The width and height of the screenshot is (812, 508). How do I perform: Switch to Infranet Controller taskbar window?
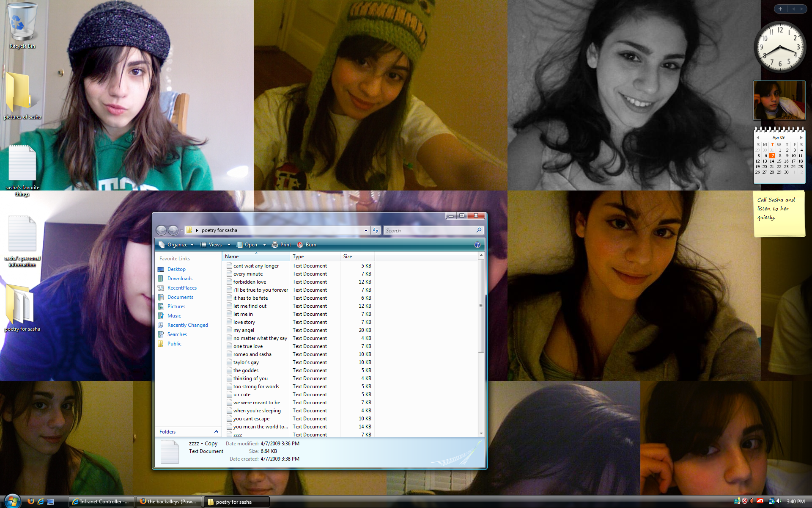tap(101, 502)
